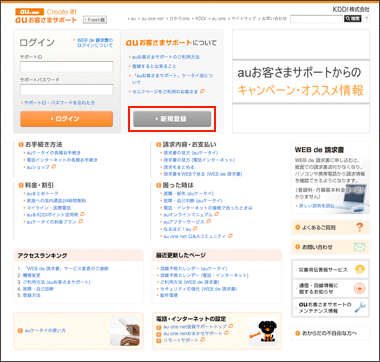The image size is (380, 362).
Task: Open '登録すると出来ること' link
Action: 154,66
